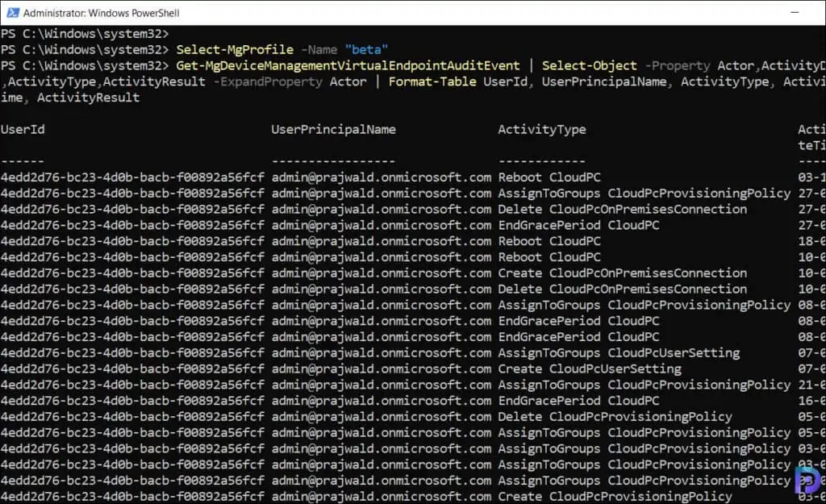Image resolution: width=826 pixels, height=504 pixels.
Task: Click the 'Create CloudPcProvisioningPolicy' activity cell
Action: click(x=615, y=497)
